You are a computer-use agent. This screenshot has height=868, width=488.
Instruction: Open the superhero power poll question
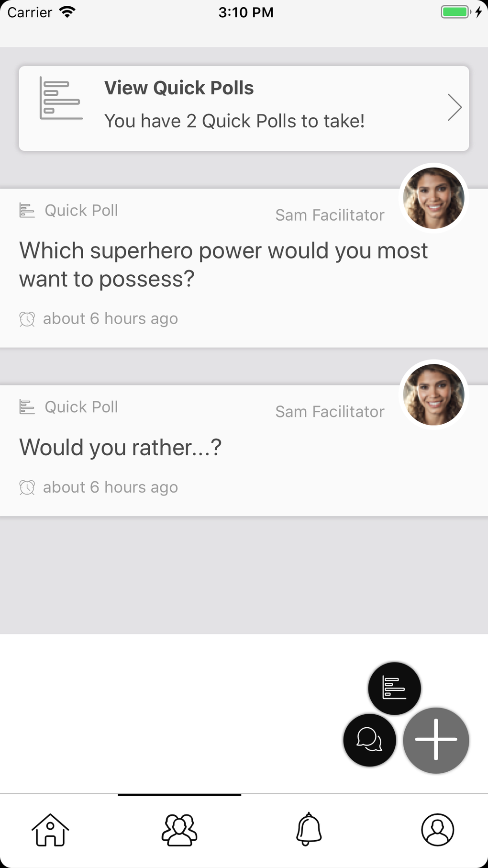(223, 264)
